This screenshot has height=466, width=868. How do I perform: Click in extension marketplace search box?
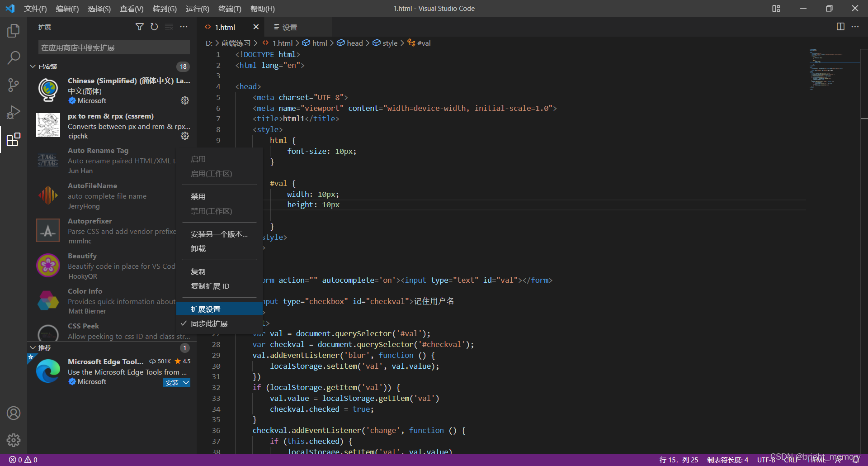(x=114, y=48)
